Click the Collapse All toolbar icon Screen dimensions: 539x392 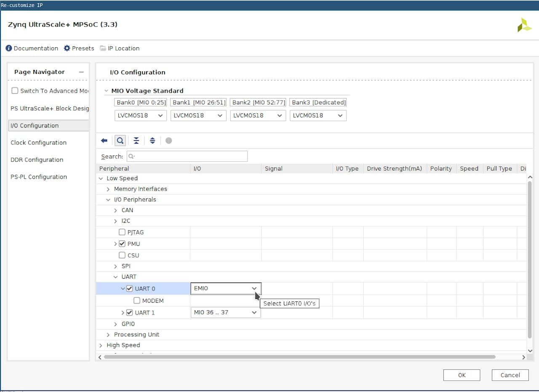[x=136, y=141]
